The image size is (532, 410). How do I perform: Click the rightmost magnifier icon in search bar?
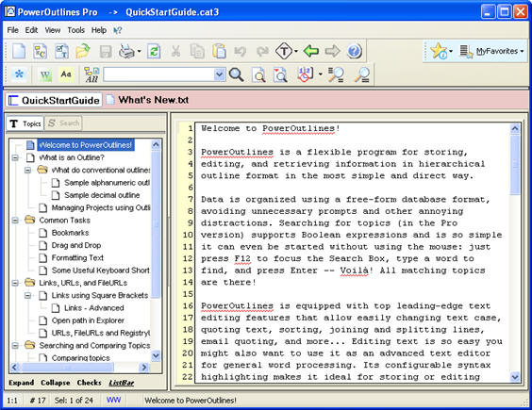[362, 74]
